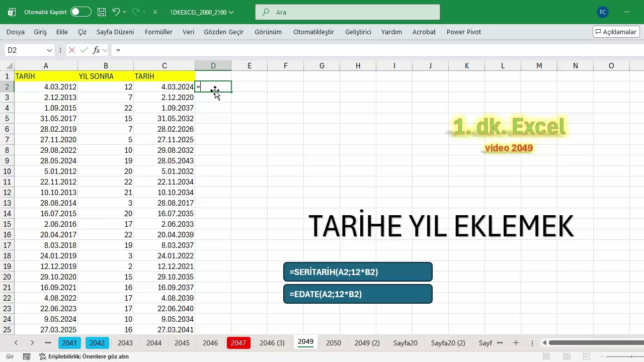Click the =EDATE(A2;12*B2) text box

coord(358,294)
